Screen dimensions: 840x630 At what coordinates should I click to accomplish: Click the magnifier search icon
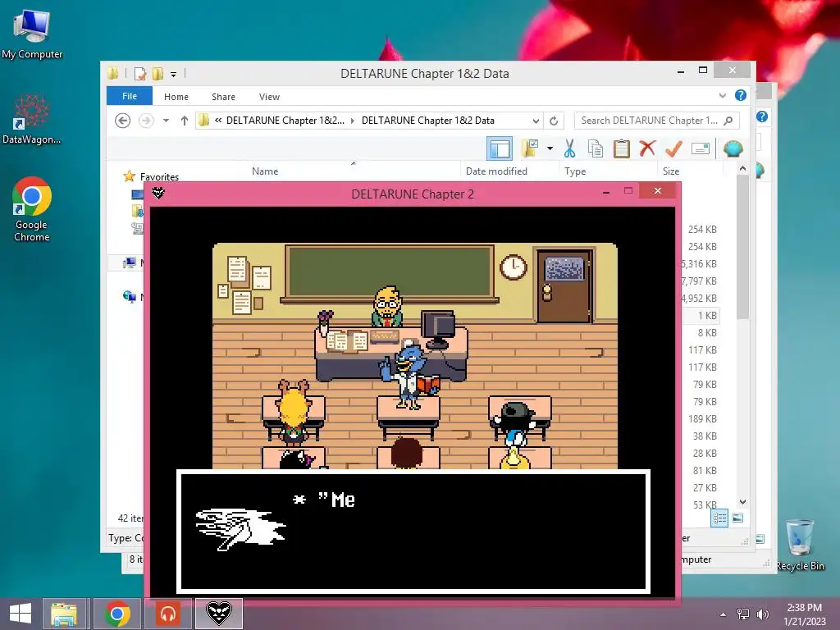click(728, 121)
